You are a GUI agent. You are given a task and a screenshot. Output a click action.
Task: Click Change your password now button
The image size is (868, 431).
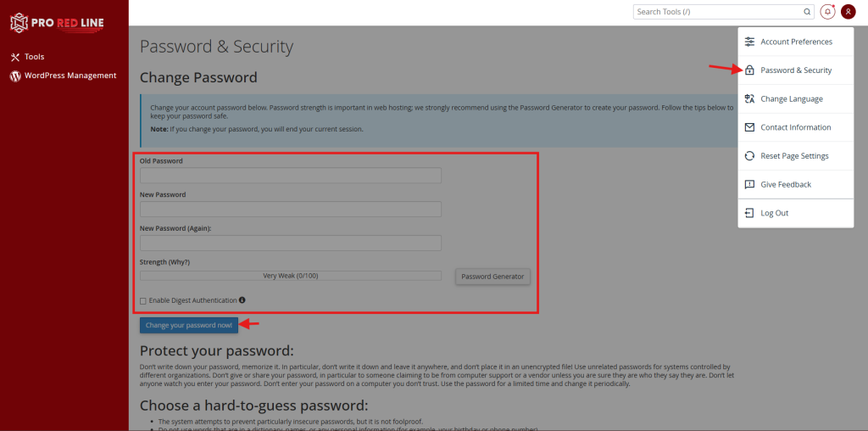point(189,325)
